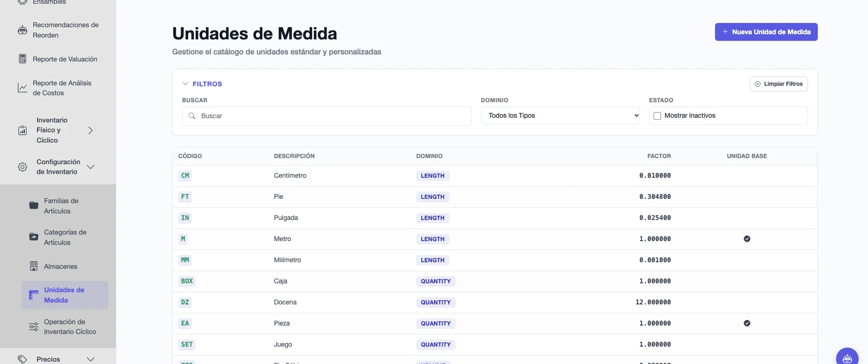868x364 pixels.
Task: Click the QUANTITY tag in Caja row
Action: (436, 281)
